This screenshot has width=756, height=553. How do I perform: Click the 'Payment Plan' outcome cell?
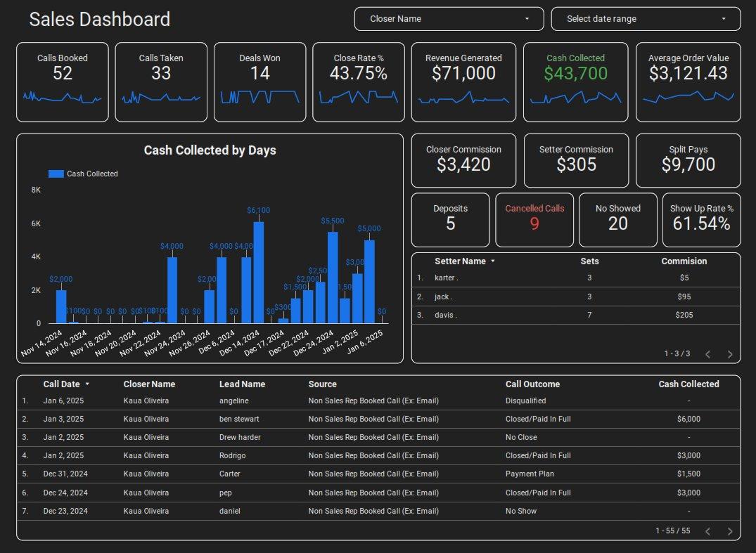click(530, 474)
